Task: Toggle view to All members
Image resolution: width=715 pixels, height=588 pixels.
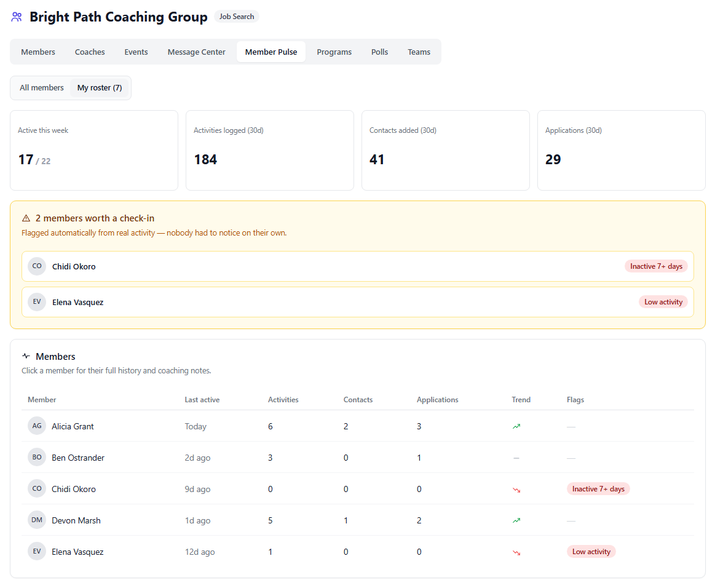Action: [x=41, y=87]
